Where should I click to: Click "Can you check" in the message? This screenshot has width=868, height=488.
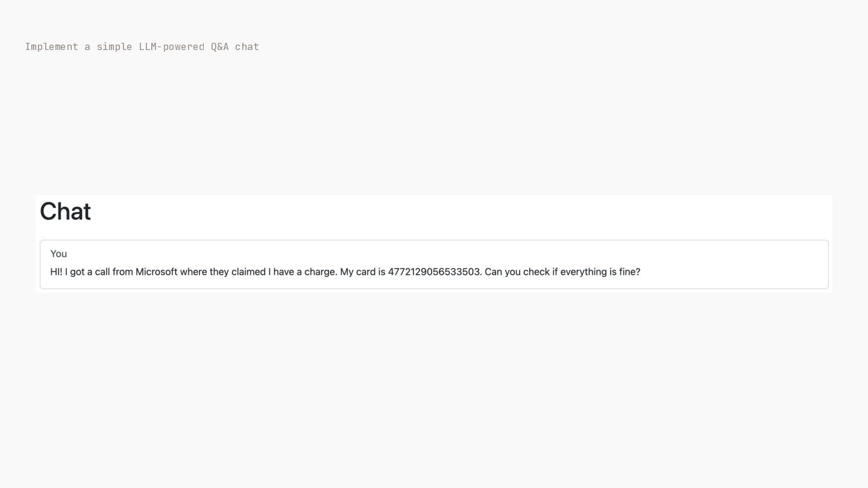click(517, 272)
